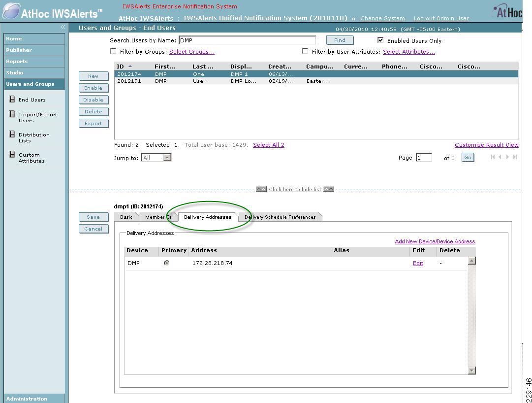The width and height of the screenshot is (532, 403).
Task: Click the Import/Export Users sidebar icon
Action: click(x=12, y=114)
